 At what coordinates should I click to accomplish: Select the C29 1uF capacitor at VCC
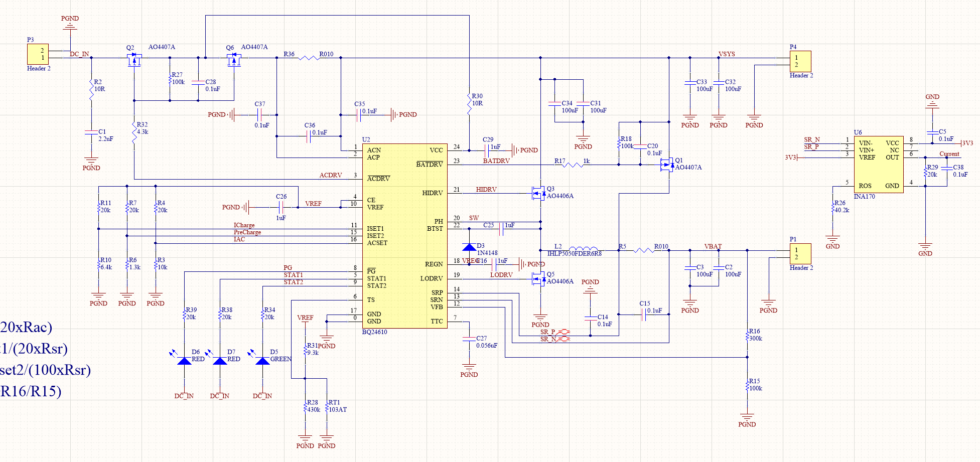487,150
